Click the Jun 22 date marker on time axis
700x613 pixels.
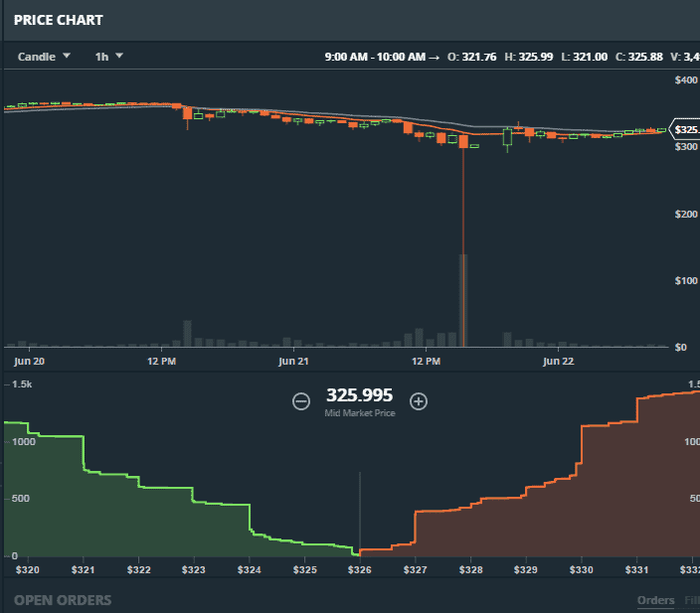point(558,361)
